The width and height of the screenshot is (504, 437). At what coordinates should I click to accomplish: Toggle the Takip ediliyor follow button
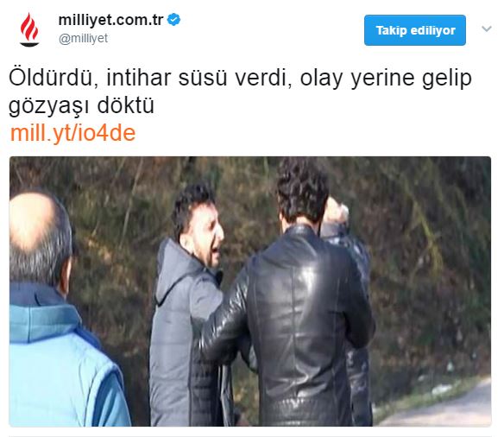[415, 30]
